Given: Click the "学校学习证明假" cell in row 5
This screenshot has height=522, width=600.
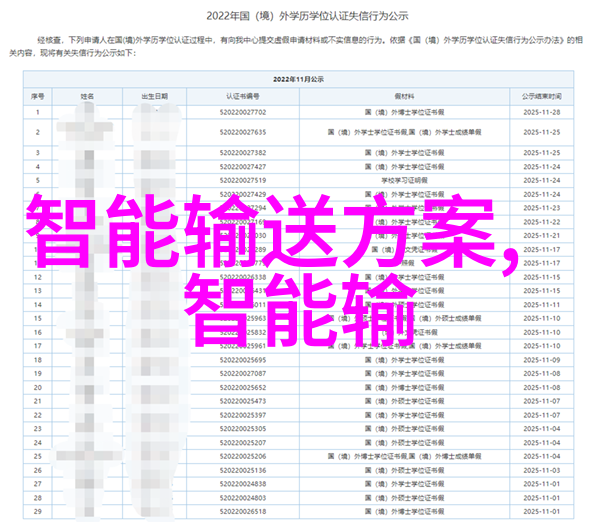Looking at the screenshot, I should pos(404,180).
